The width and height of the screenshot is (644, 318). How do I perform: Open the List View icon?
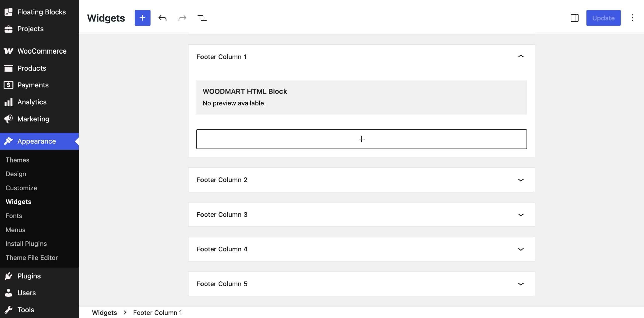202,18
